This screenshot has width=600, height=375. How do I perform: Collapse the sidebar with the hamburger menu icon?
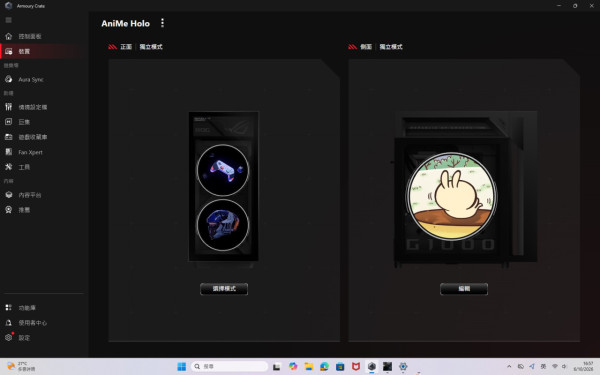8,20
